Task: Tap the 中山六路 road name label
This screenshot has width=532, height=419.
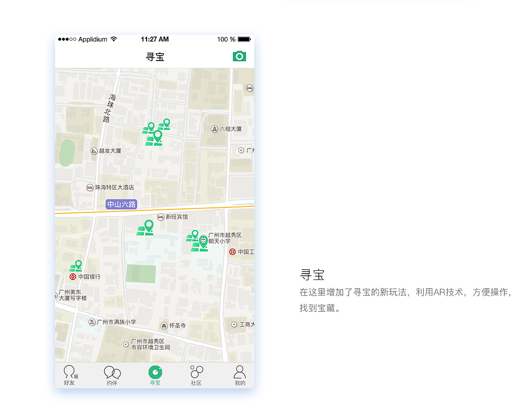Action: (x=121, y=204)
